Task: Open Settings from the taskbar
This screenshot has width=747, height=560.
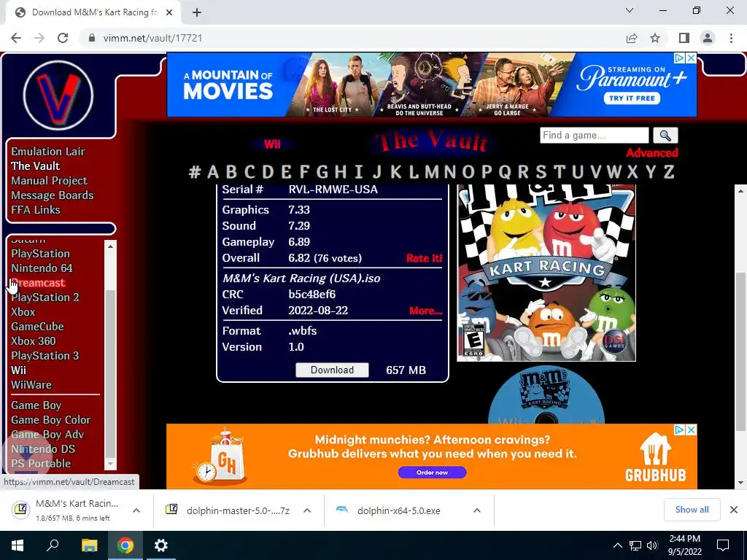Action: [x=161, y=545]
